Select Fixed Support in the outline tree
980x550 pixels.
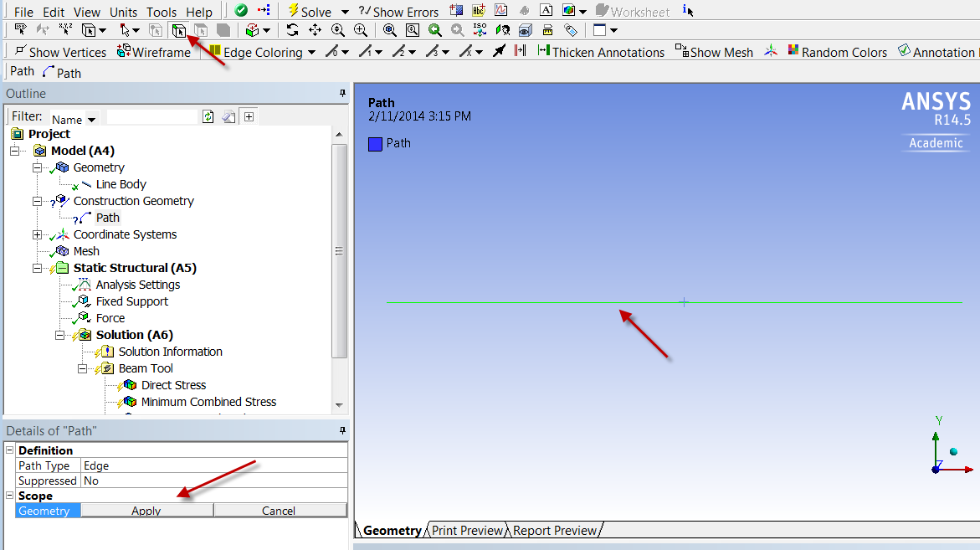pos(132,301)
